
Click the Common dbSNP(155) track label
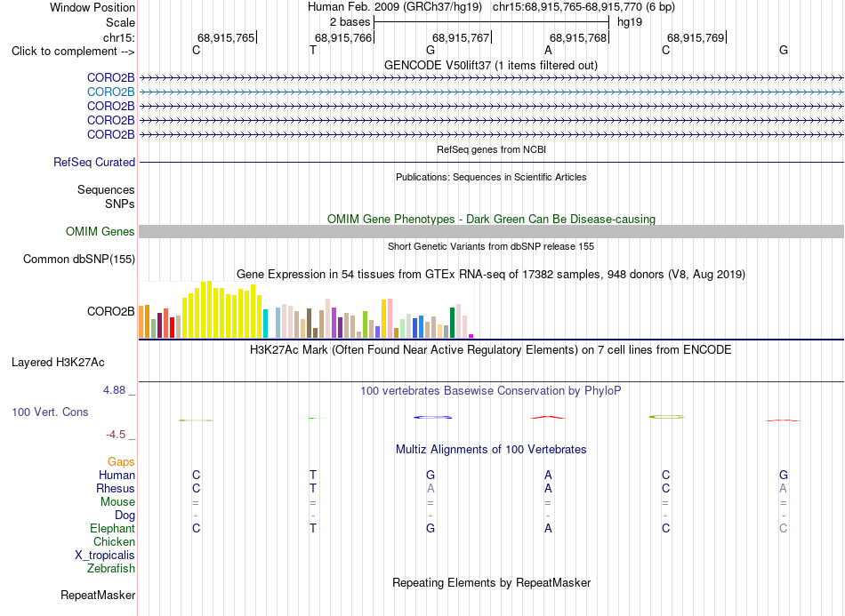tap(79, 259)
